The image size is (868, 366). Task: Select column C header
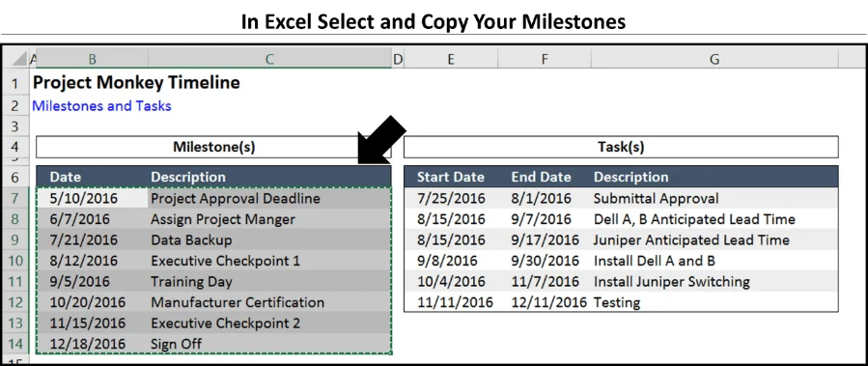pos(269,59)
